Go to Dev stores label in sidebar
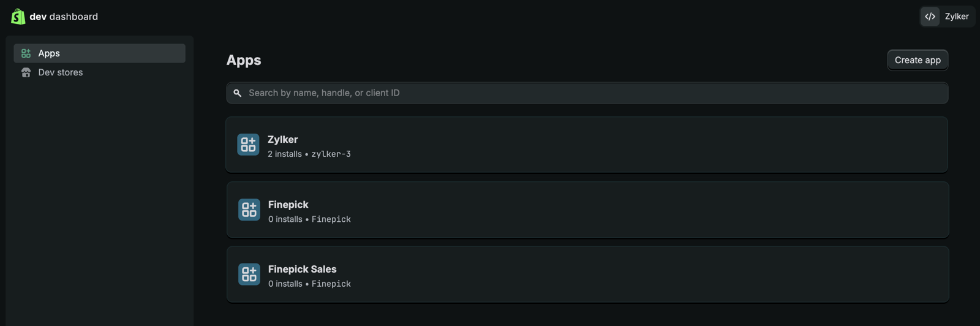 coord(60,72)
